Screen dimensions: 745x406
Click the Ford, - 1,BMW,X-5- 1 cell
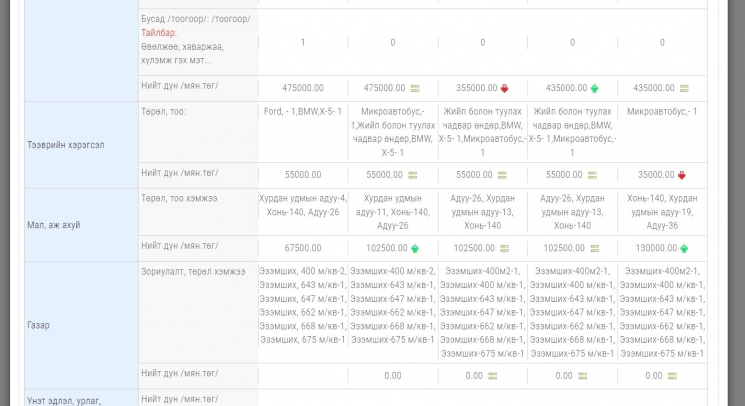click(303, 111)
